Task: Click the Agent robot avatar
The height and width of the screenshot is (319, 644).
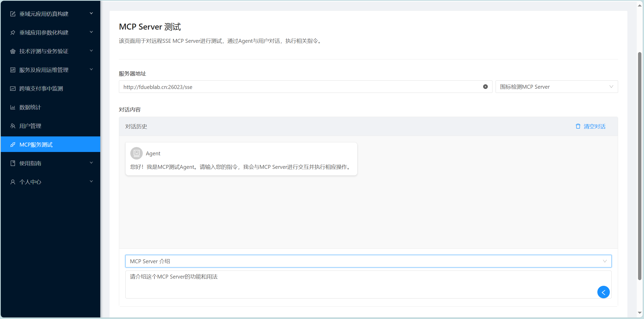Action: 136,153
